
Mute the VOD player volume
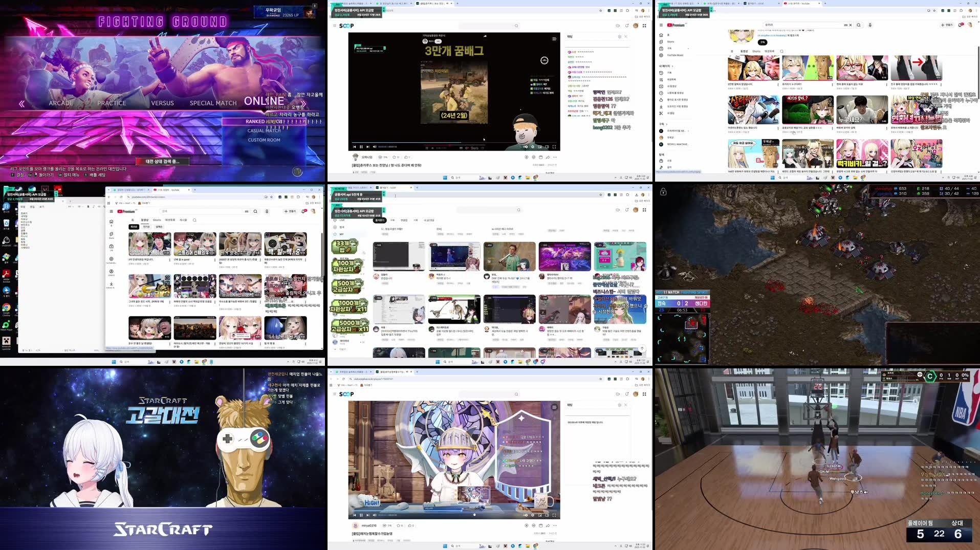[375, 515]
